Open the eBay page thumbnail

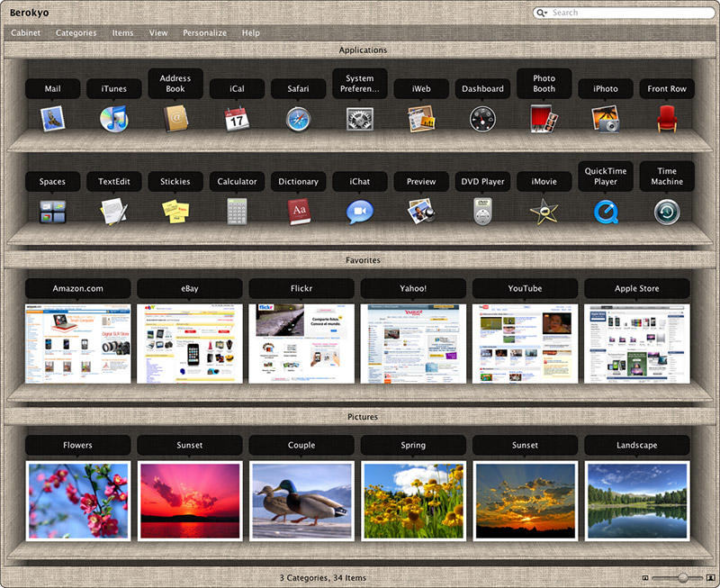[x=190, y=344]
